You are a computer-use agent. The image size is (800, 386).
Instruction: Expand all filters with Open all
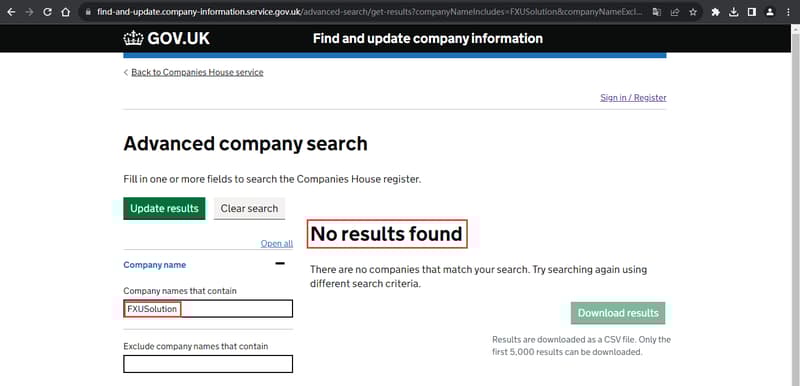coord(277,243)
